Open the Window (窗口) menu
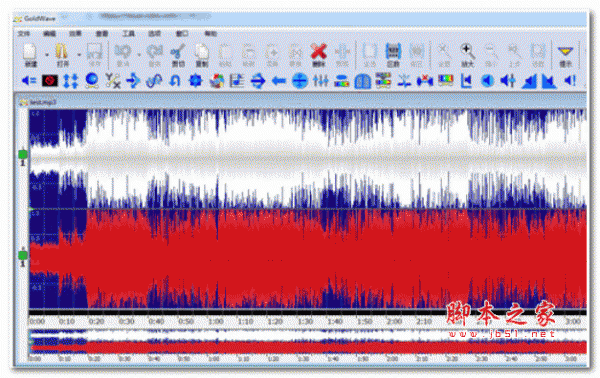This screenshot has width=600, height=378. point(182,34)
